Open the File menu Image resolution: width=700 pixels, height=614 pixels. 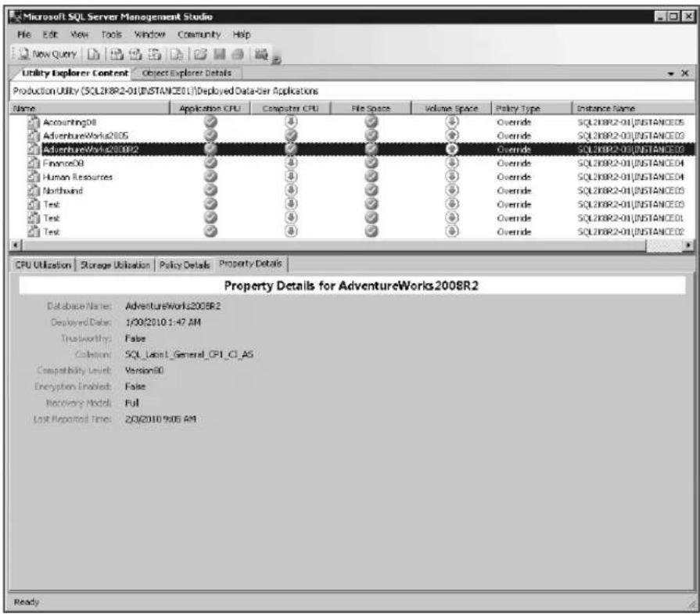coord(24,34)
